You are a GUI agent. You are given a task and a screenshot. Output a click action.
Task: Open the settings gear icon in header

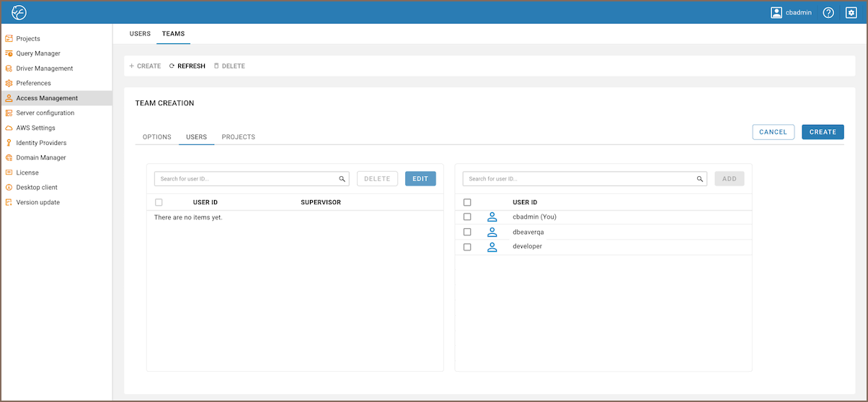[x=851, y=12]
